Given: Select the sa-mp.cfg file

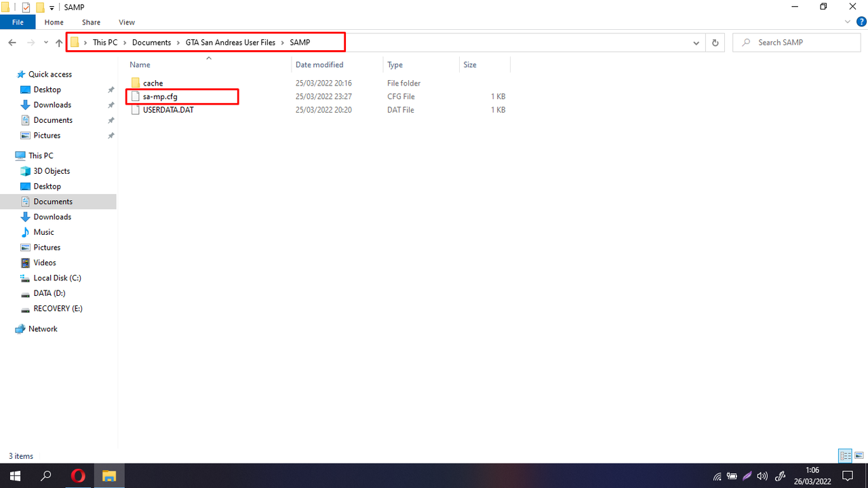Looking at the screenshot, I should [x=160, y=96].
